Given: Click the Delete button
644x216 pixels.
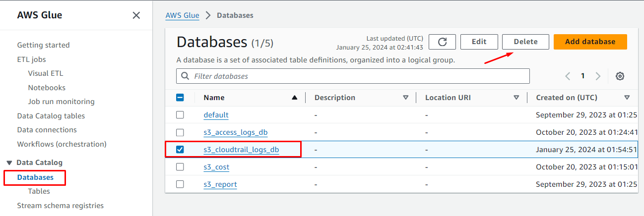Looking at the screenshot, I should pyautogui.click(x=525, y=42).
